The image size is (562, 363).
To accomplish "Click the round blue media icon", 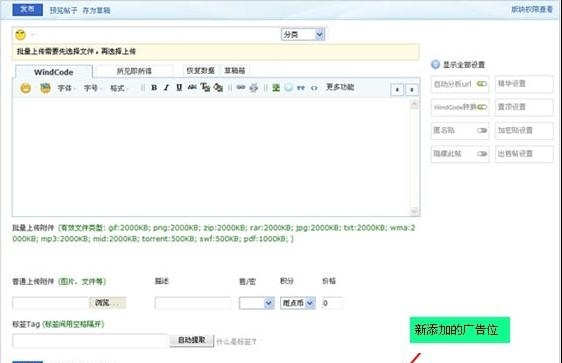I will pyautogui.click(x=289, y=87).
